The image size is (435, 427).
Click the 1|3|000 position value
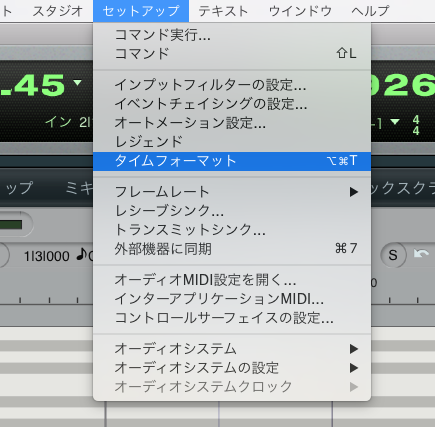[x=47, y=256]
